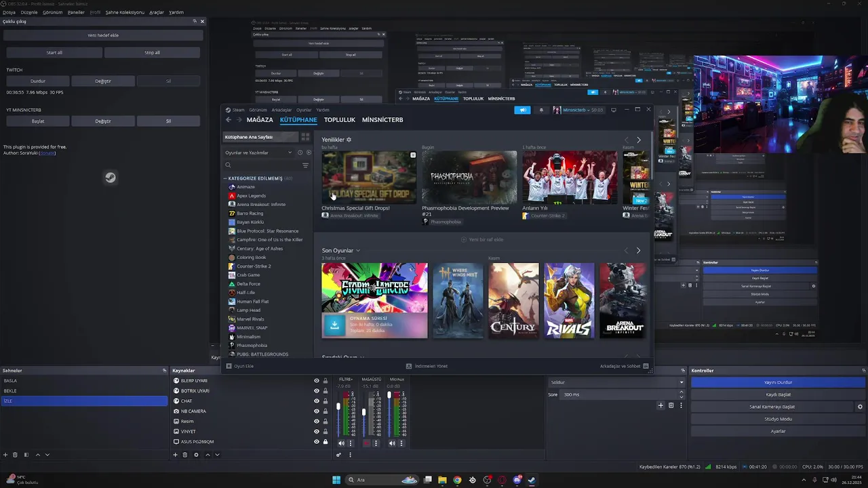The height and width of the screenshot is (488, 868).
Task: Click Başlat for YT MINSNICTERB target
Action: (x=38, y=121)
